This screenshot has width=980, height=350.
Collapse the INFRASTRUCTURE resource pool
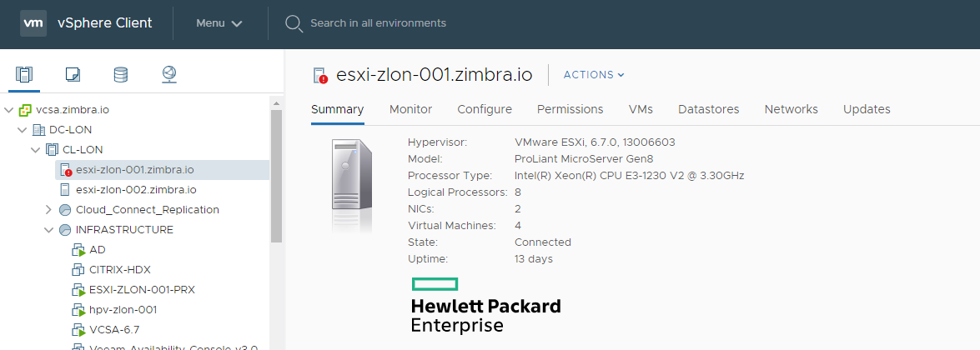(x=48, y=230)
